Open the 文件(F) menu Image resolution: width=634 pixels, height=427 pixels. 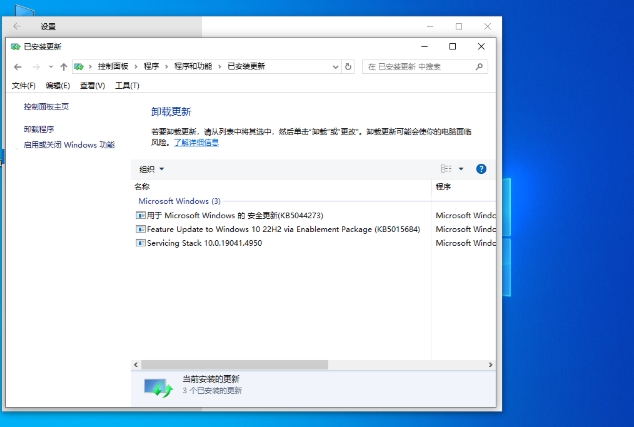[23, 86]
